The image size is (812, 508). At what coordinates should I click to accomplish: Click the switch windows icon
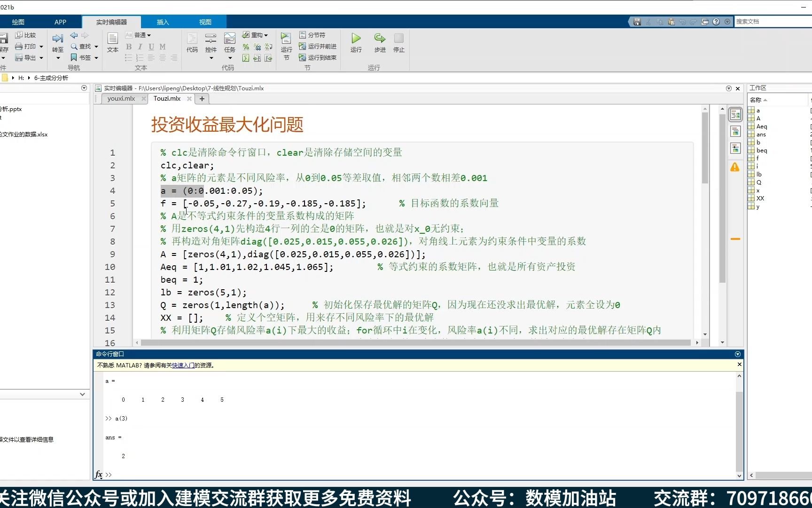tap(705, 22)
